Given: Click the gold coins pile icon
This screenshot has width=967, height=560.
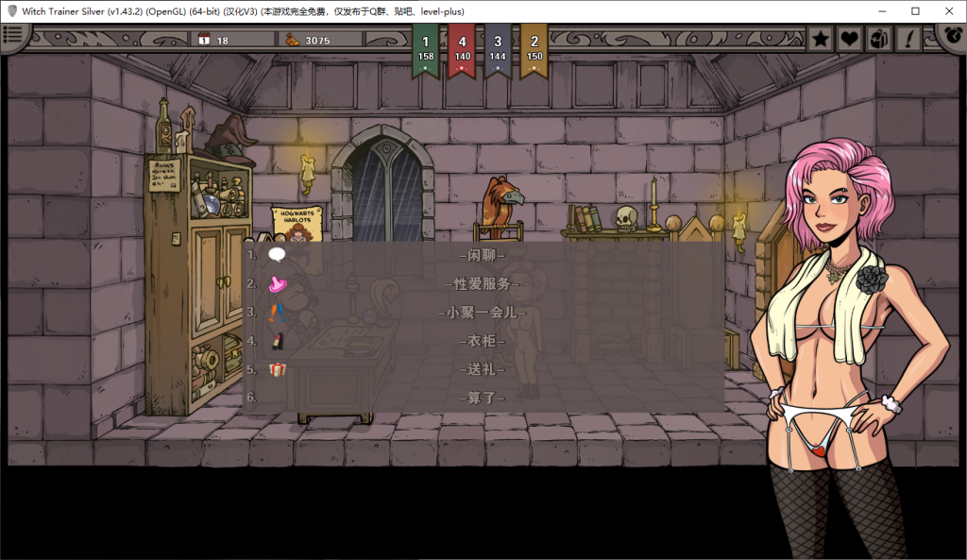Looking at the screenshot, I should tap(292, 40).
